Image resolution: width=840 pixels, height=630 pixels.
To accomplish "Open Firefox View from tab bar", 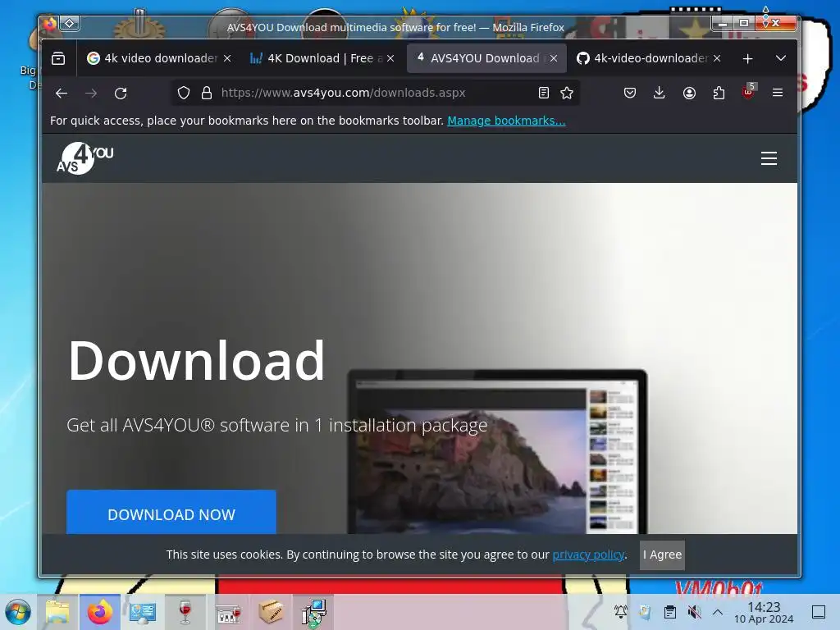I will [58, 58].
